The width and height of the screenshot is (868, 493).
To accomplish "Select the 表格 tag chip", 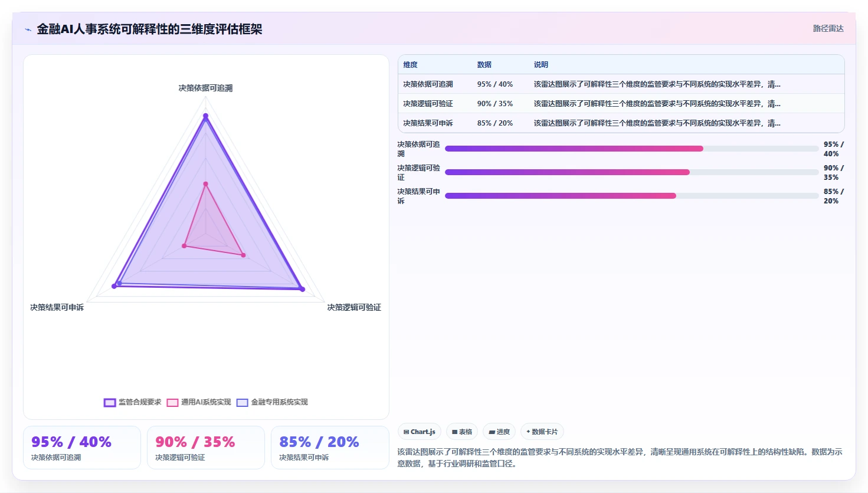I will (x=462, y=432).
